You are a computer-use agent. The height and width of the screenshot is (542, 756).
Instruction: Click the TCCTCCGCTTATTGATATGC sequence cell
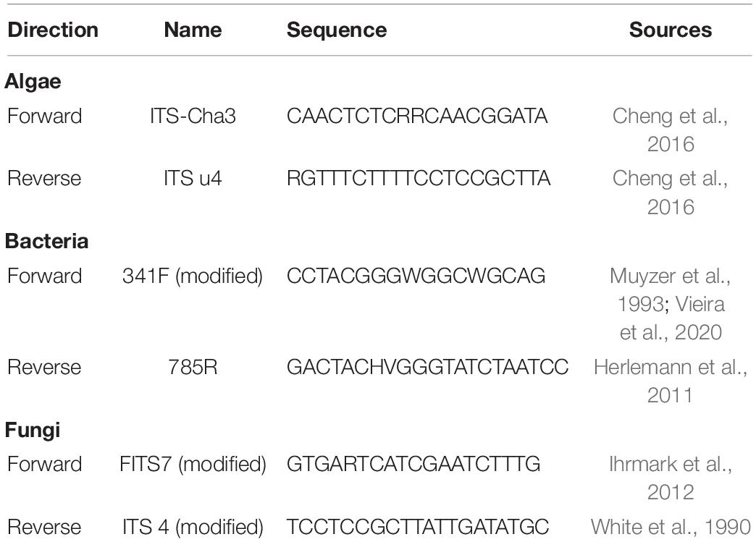(418, 527)
